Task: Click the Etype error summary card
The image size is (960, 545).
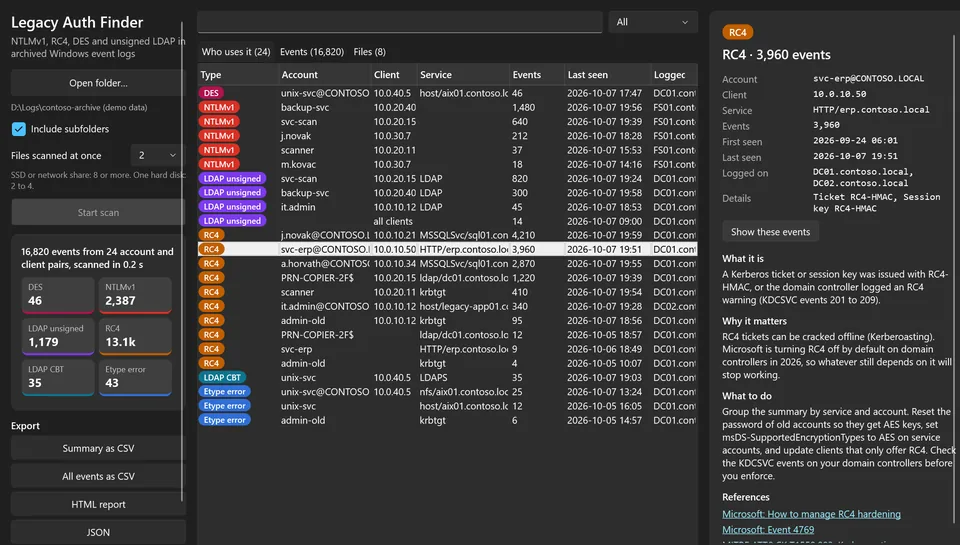Action: [135, 377]
